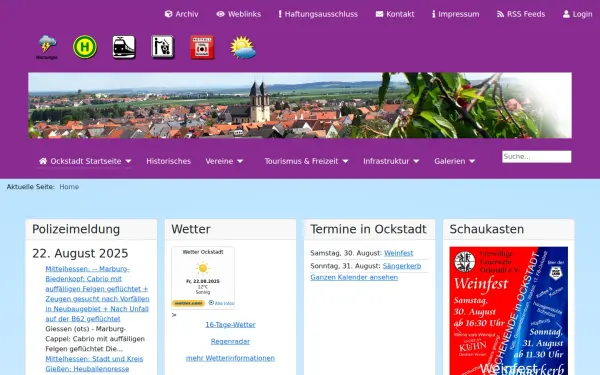Viewport: 600px width, 375px height.
Task: Open the Regenradar link
Action: coord(230,341)
